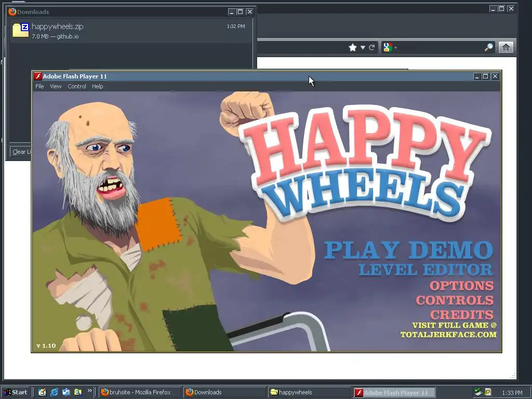The height and width of the screenshot is (399, 532).
Task: Click the yellow system tray icon
Action: (x=488, y=392)
